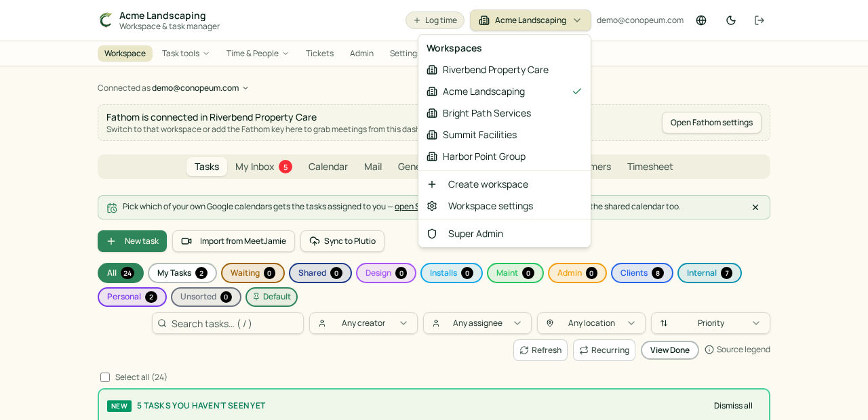Switch to the Calendar tab
The height and width of the screenshot is (420, 868).
tap(328, 167)
